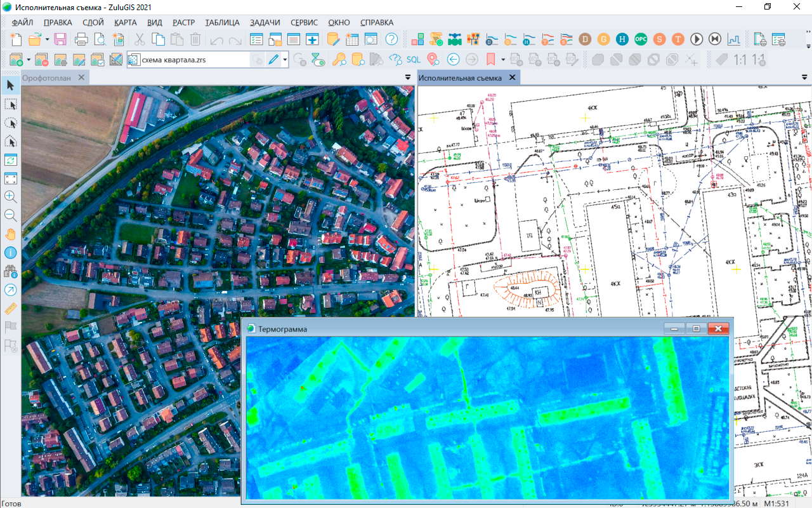The height and width of the screenshot is (508, 812).
Task: Click the blue Information tool icon
Action: tap(11, 253)
